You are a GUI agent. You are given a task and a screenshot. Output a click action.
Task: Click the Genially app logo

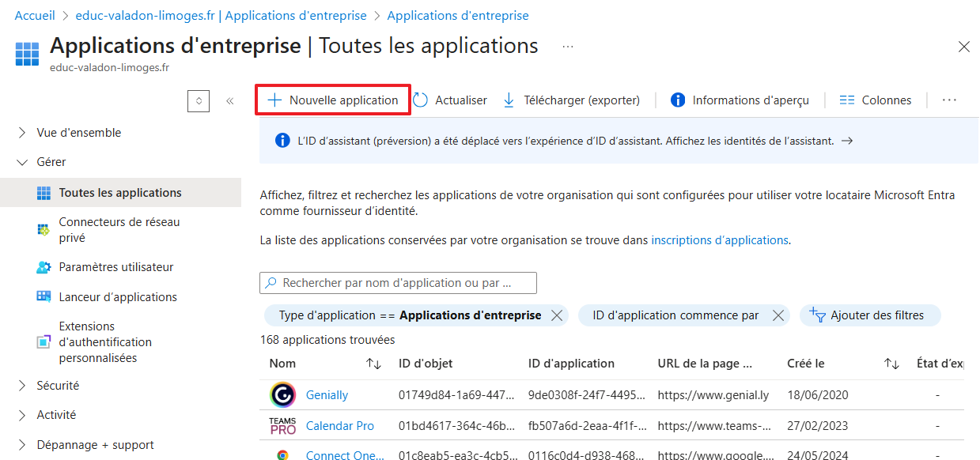point(282,394)
